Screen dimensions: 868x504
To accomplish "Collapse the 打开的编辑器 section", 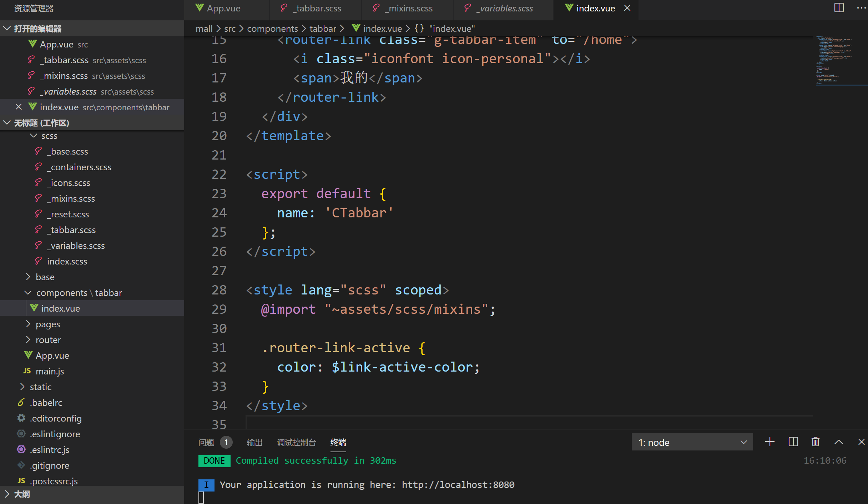I will pos(92,29).
